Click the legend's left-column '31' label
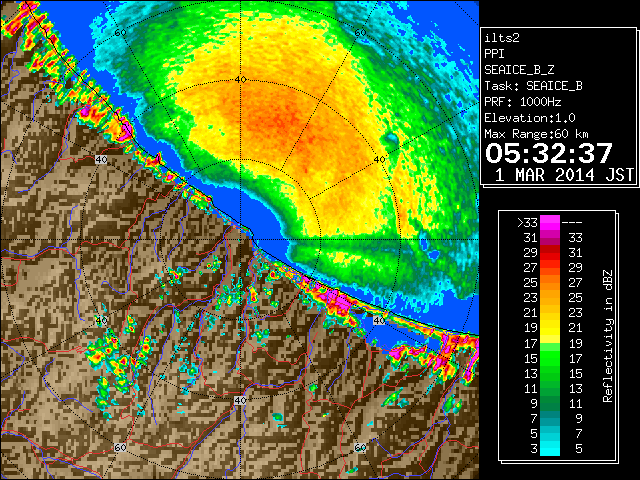The image size is (640, 480). [531, 238]
